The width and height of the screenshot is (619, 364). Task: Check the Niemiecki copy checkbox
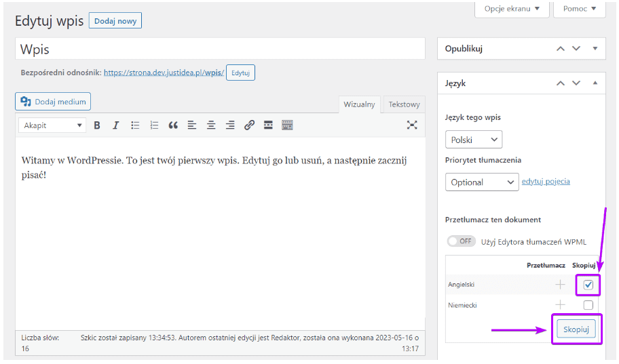point(588,305)
